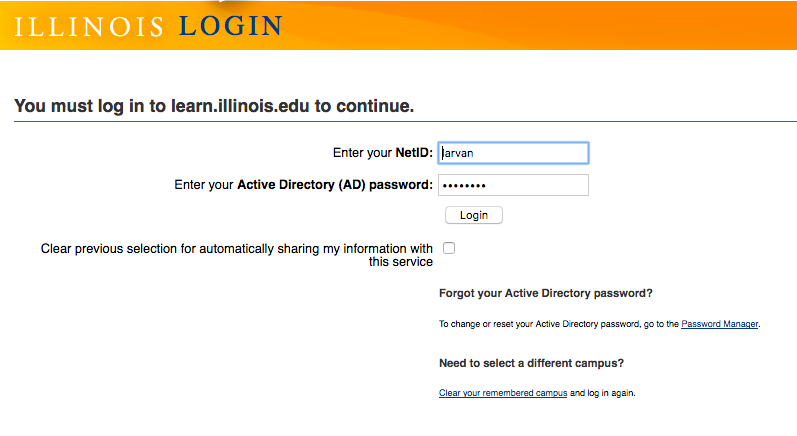Focus the Active Directory password field
797x436 pixels.
514,185
